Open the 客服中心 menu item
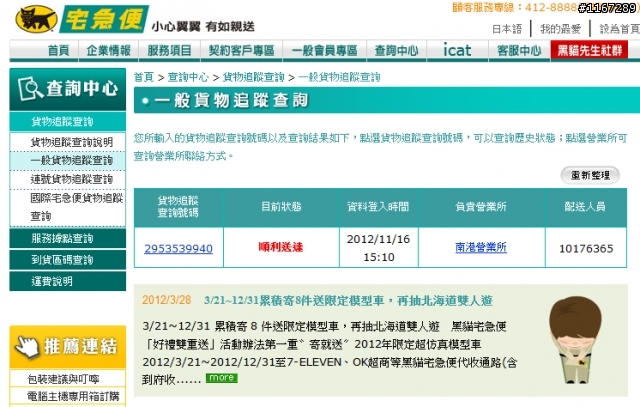The image size is (640, 407). (519, 51)
